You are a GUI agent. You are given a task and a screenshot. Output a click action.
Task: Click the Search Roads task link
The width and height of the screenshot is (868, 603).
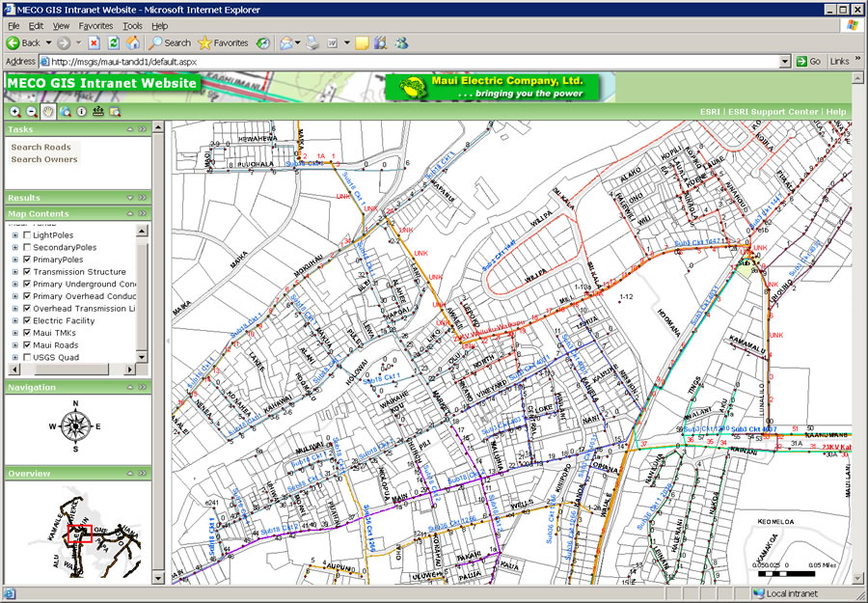click(x=41, y=148)
